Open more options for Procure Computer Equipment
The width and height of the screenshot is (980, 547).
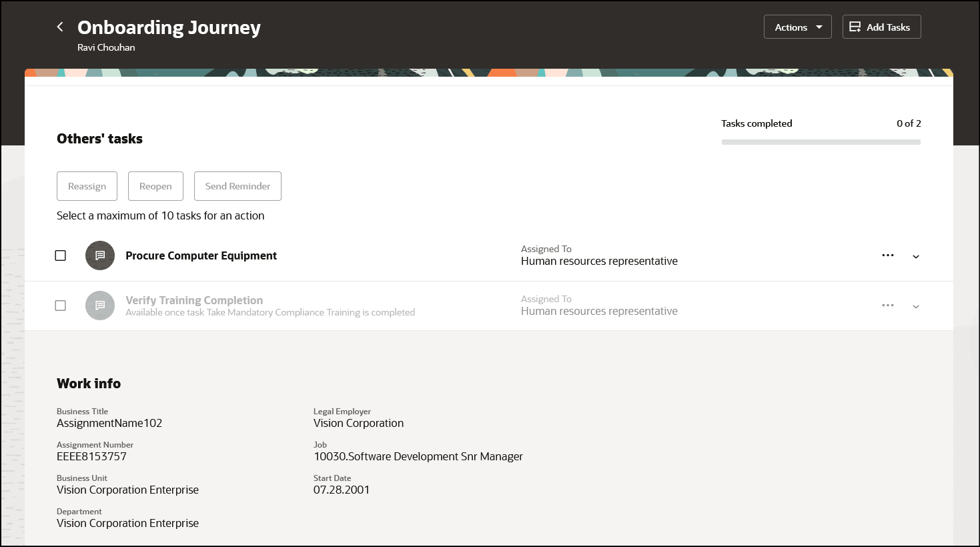point(888,255)
